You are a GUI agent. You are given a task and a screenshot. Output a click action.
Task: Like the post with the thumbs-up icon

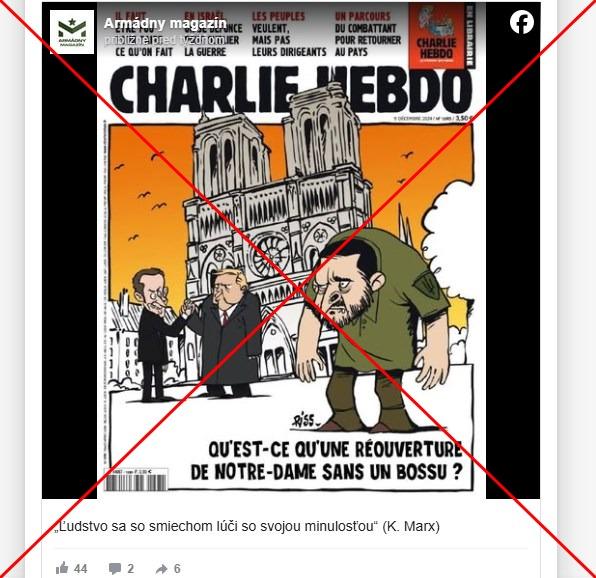tap(62, 568)
